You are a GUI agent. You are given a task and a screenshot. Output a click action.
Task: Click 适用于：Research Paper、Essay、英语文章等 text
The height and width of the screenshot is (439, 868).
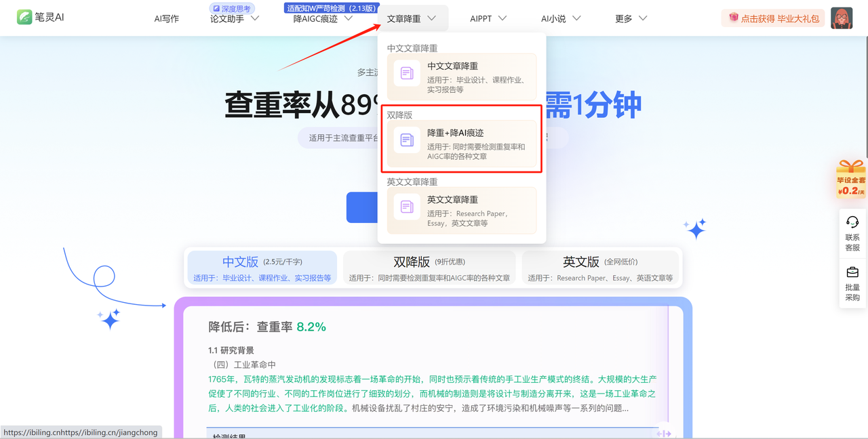click(x=600, y=278)
